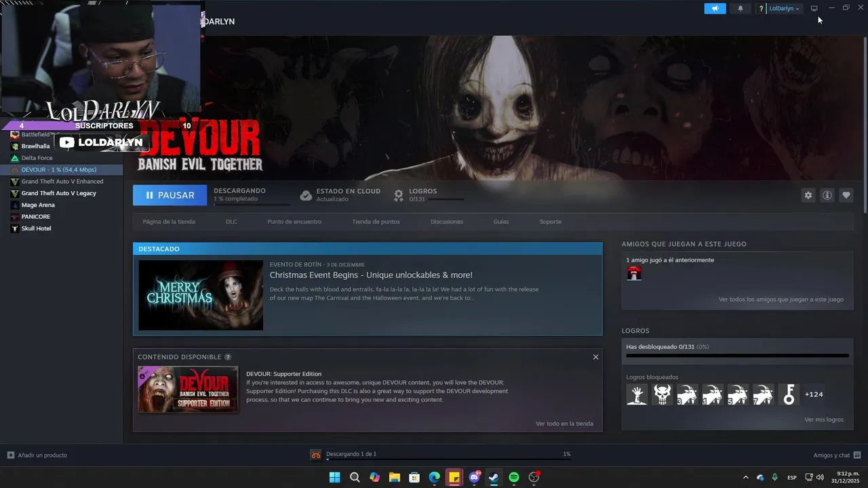This screenshot has width=868, height=488.
Task: Open Merry Christmas event thumbnail
Action: pos(201,295)
